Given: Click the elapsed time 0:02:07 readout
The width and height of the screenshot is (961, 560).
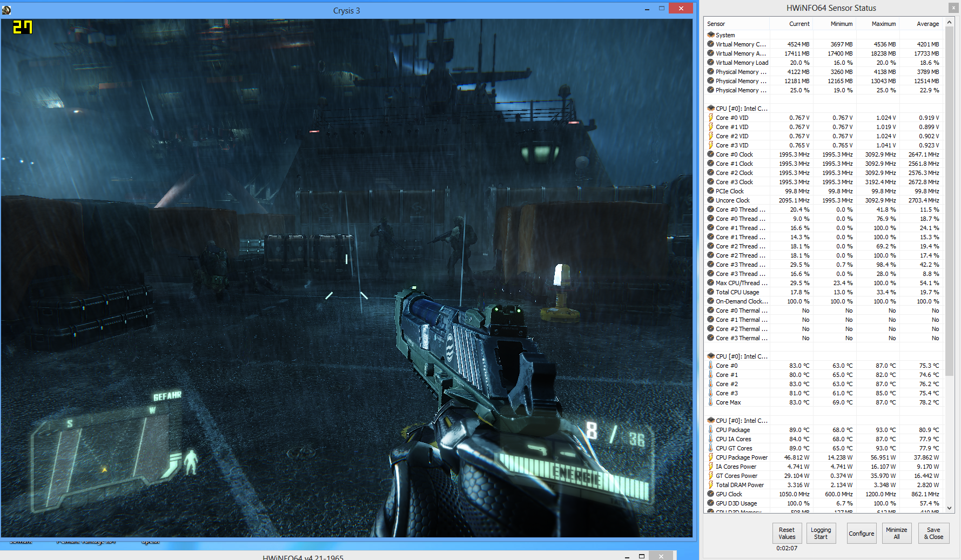Looking at the screenshot, I should (x=787, y=548).
